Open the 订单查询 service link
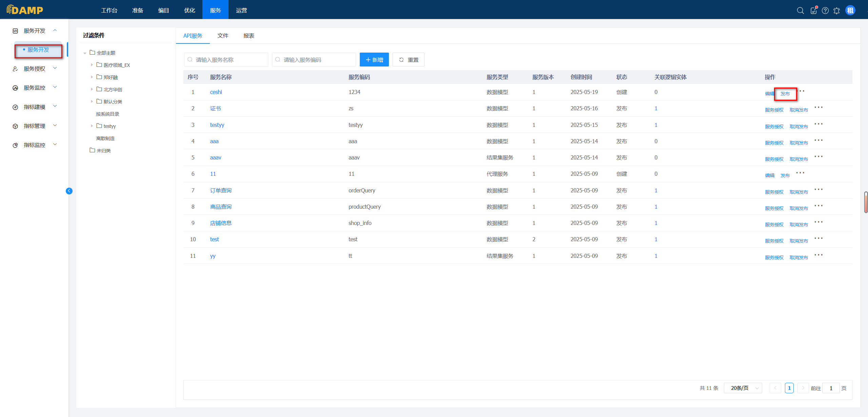 [221, 190]
